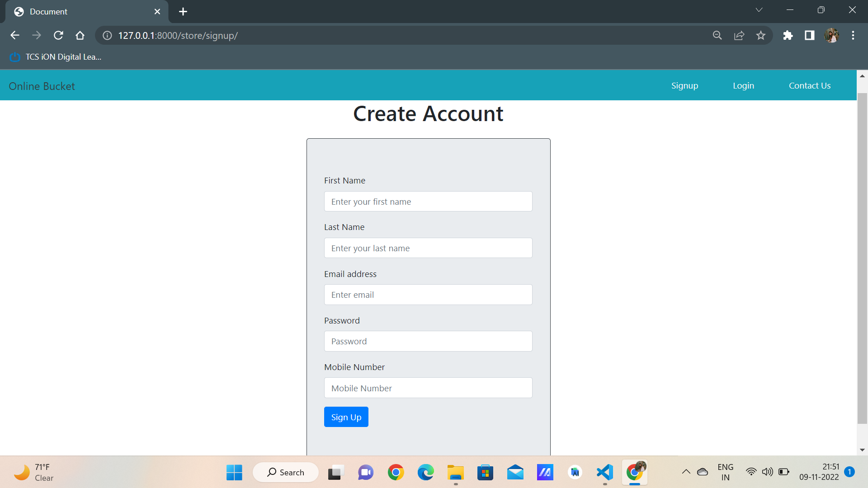
Task: Expand the tab search chevron
Action: pyautogui.click(x=759, y=9)
